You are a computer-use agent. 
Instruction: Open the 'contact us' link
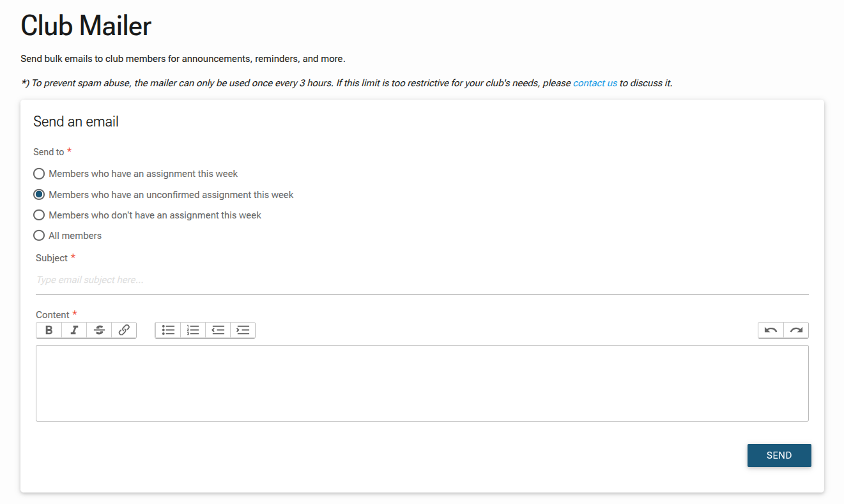595,83
